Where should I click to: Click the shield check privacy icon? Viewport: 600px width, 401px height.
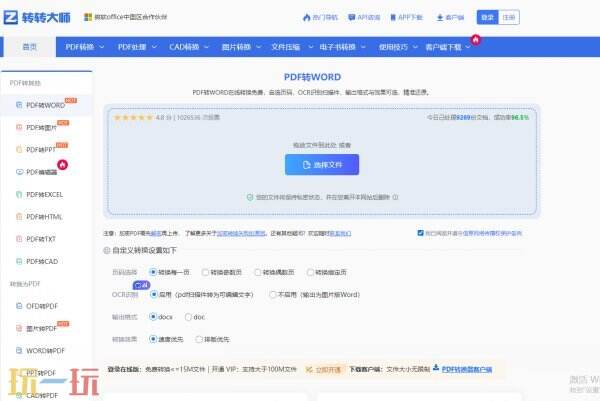(x=250, y=197)
